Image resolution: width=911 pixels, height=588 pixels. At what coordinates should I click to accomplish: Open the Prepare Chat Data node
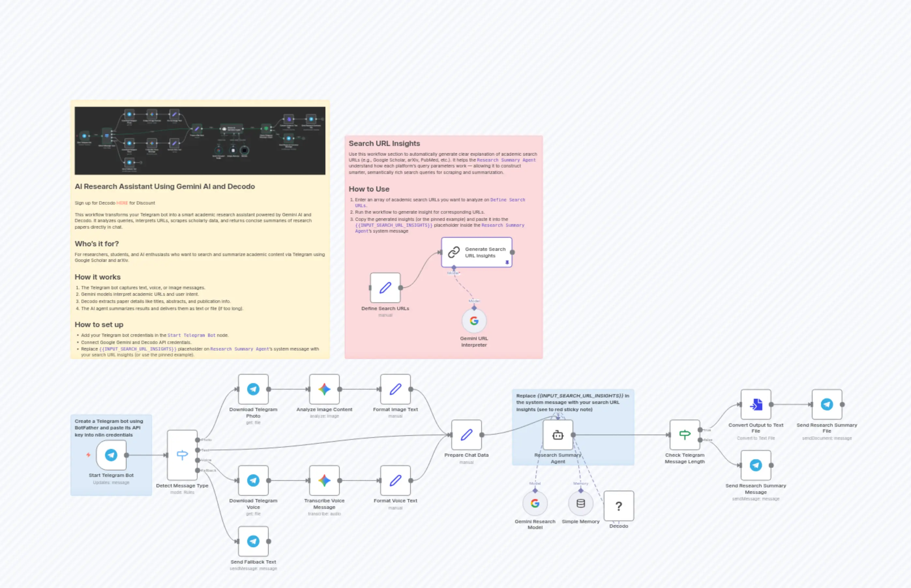point(467,435)
